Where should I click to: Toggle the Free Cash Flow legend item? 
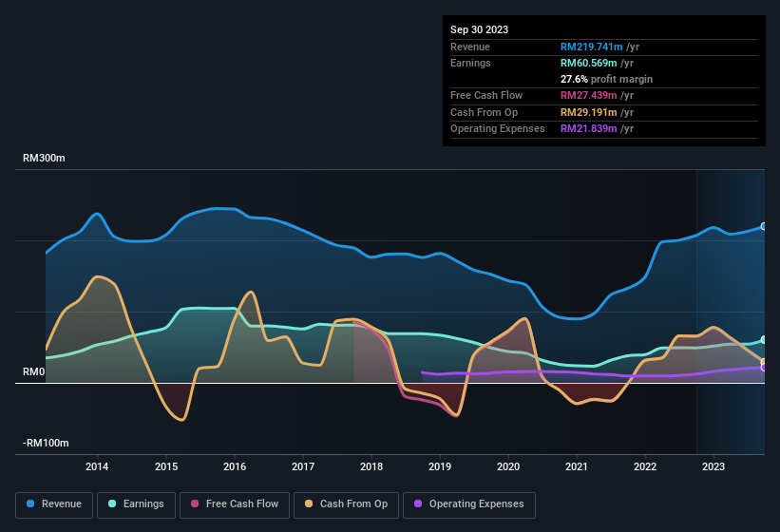tap(233, 504)
